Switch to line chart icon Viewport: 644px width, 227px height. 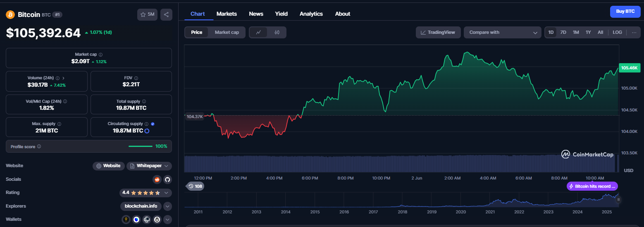[x=259, y=32]
